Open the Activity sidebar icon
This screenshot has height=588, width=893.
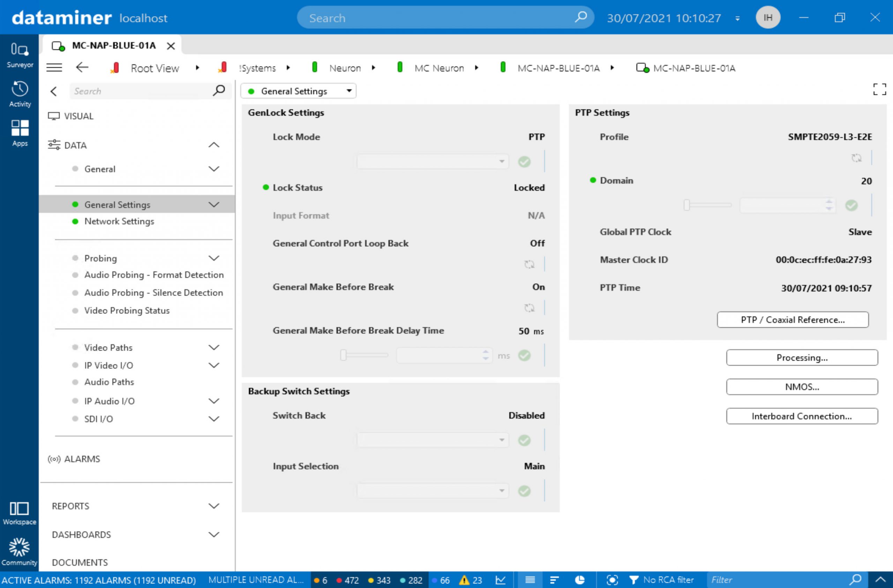[x=20, y=94]
